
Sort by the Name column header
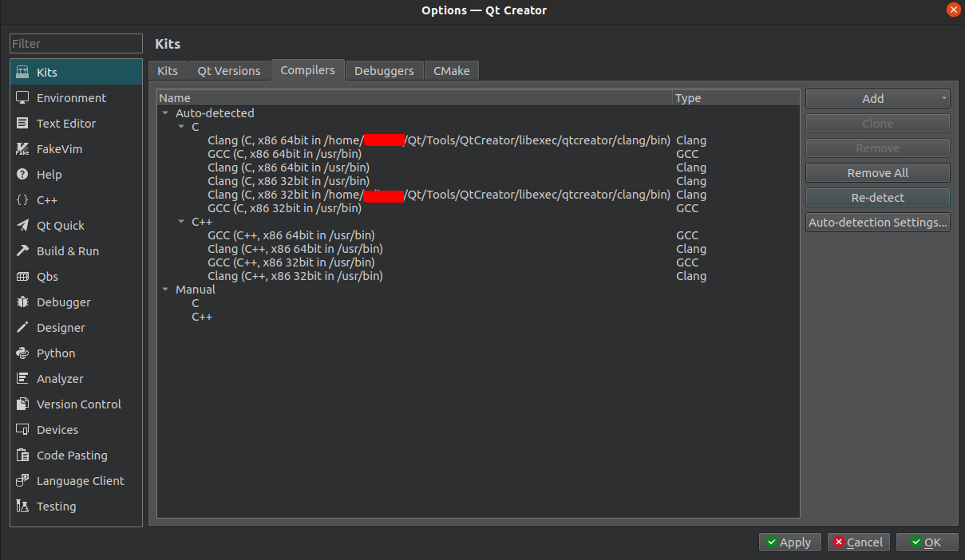415,98
